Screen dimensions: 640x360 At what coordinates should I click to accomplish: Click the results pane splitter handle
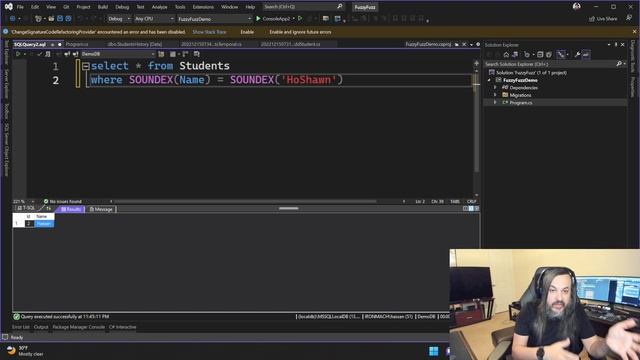click(x=289, y=208)
